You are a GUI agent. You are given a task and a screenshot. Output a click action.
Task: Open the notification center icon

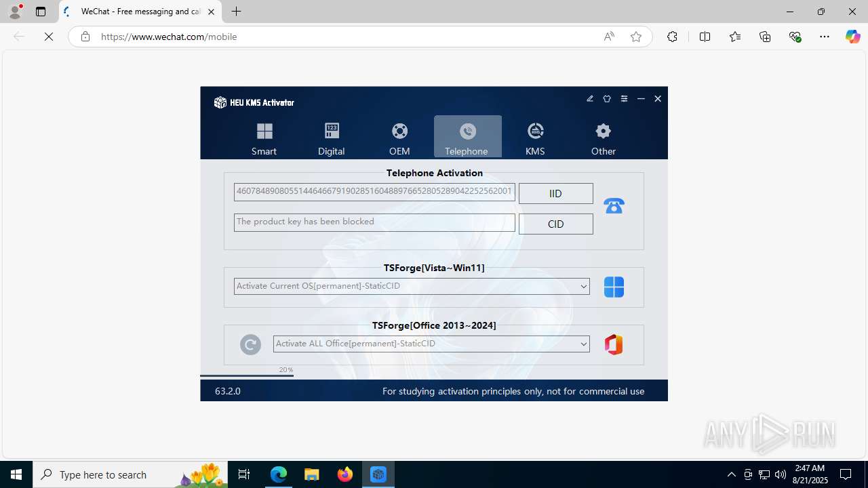[846, 474]
